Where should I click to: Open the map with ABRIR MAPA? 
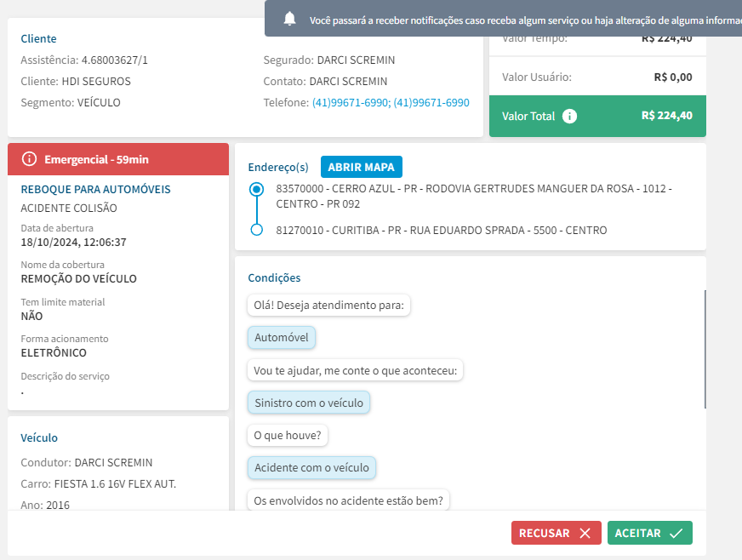tap(362, 167)
